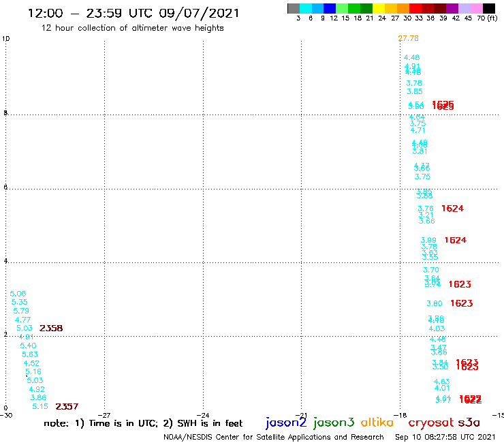Click the wave height value 4.63

(x=441, y=382)
